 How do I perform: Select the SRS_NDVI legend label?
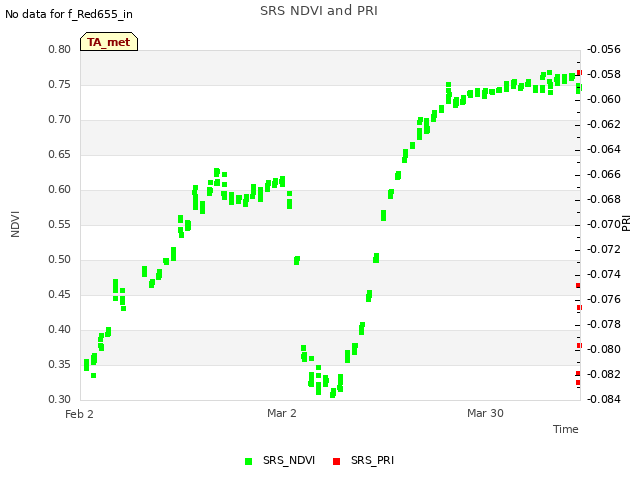click(x=289, y=460)
